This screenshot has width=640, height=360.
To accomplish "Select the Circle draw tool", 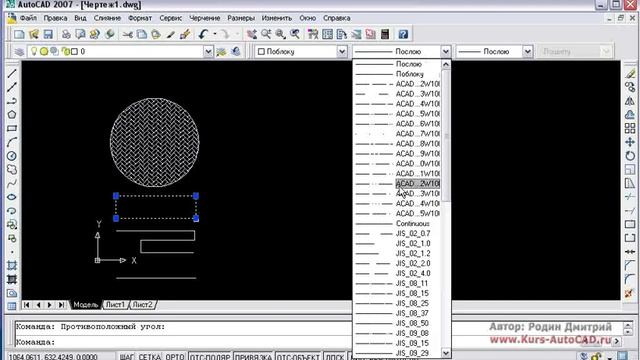I will (x=12, y=156).
